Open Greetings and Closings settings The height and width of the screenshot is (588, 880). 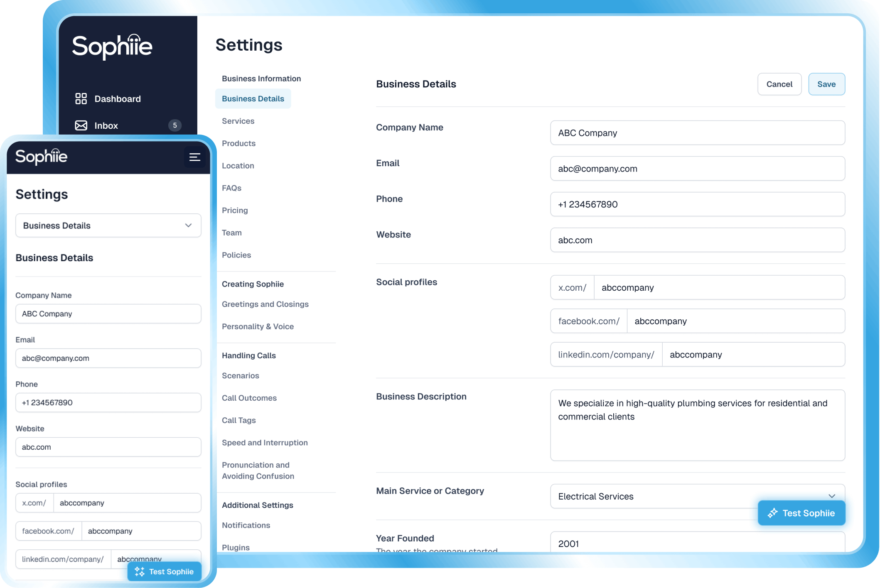point(265,304)
